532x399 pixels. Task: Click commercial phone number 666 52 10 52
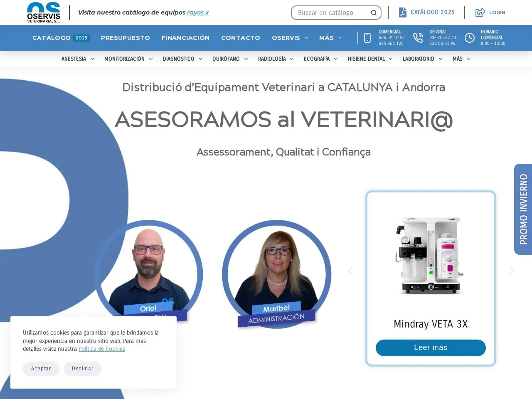[x=392, y=37]
